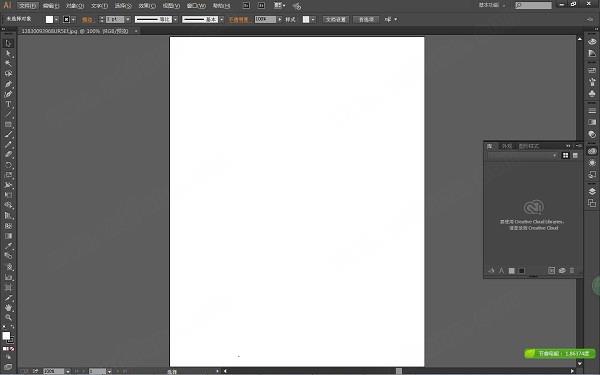Open the 等比 width profile dropdown
Screen dimensions: 600x375
175,20
